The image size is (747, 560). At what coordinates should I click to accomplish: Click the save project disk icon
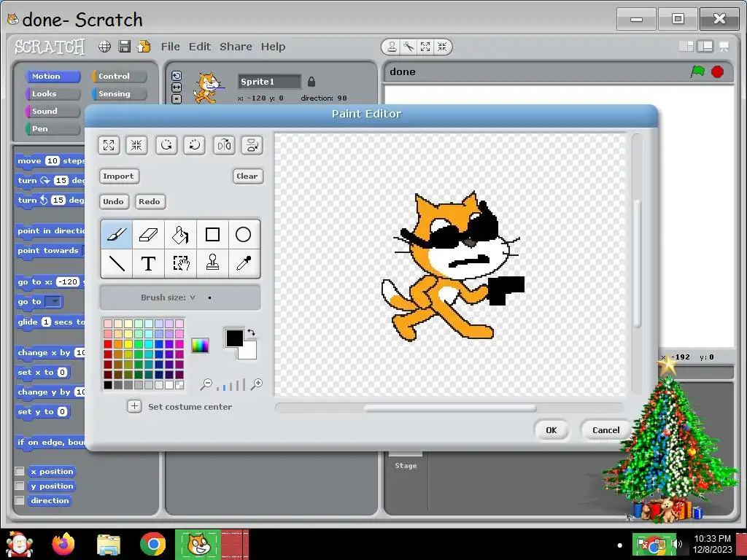[x=124, y=46]
